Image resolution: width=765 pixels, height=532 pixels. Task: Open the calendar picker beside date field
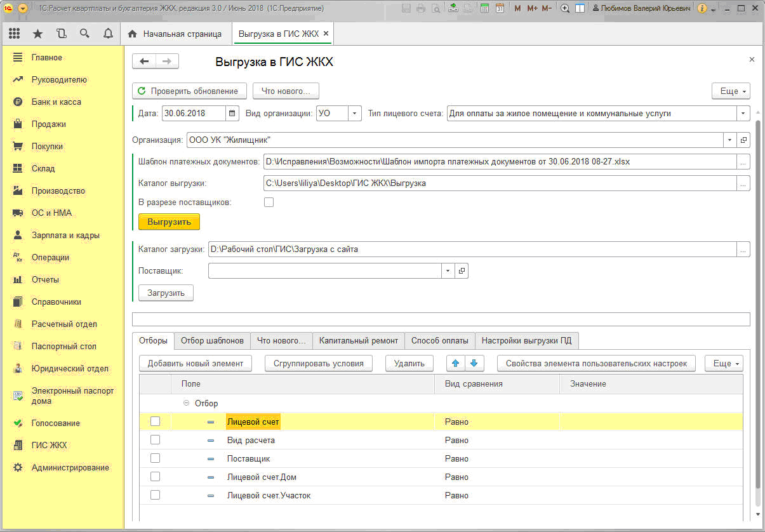[232, 114]
